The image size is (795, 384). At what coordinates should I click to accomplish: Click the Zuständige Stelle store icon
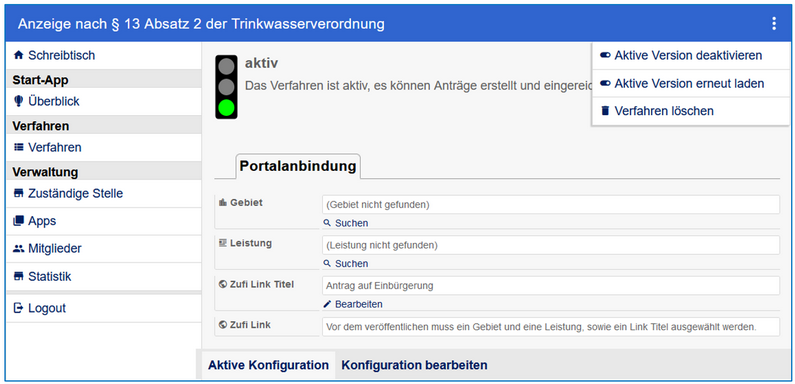[x=19, y=193]
